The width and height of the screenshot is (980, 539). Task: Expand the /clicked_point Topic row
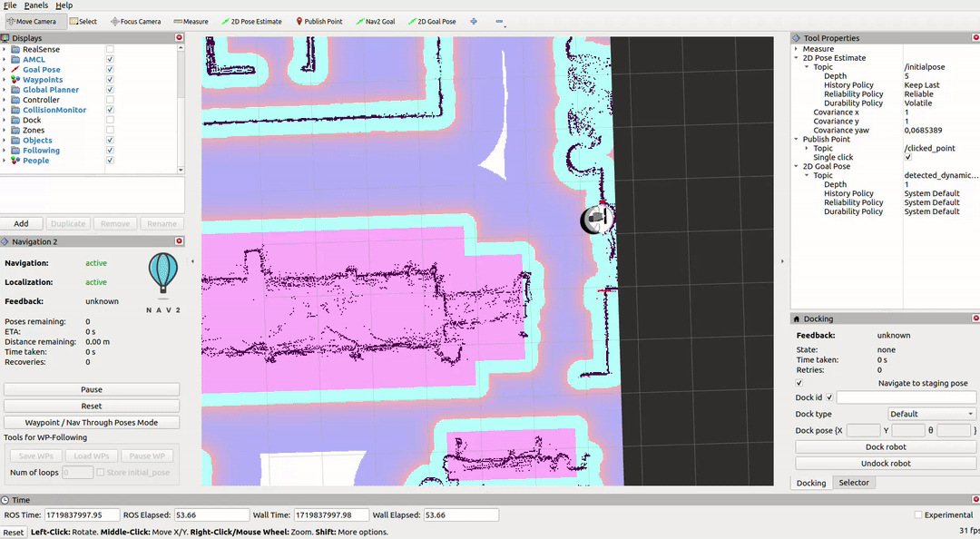807,148
